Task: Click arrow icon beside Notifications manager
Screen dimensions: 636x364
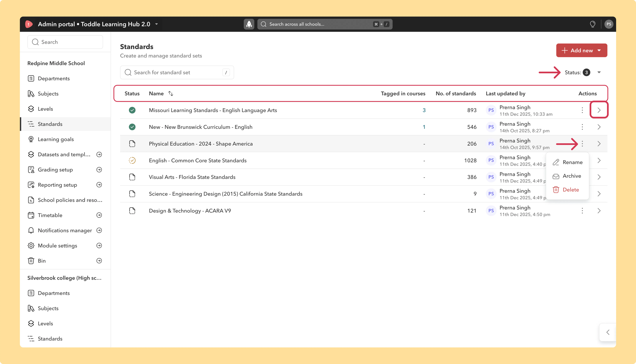Action: click(99, 230)
